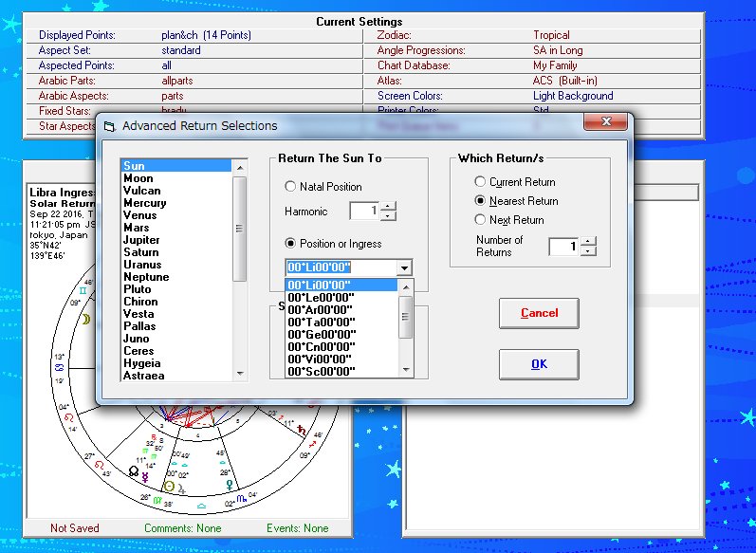Select the Natal Position radio button
The image size is (756, 553).
pos(291,187)
